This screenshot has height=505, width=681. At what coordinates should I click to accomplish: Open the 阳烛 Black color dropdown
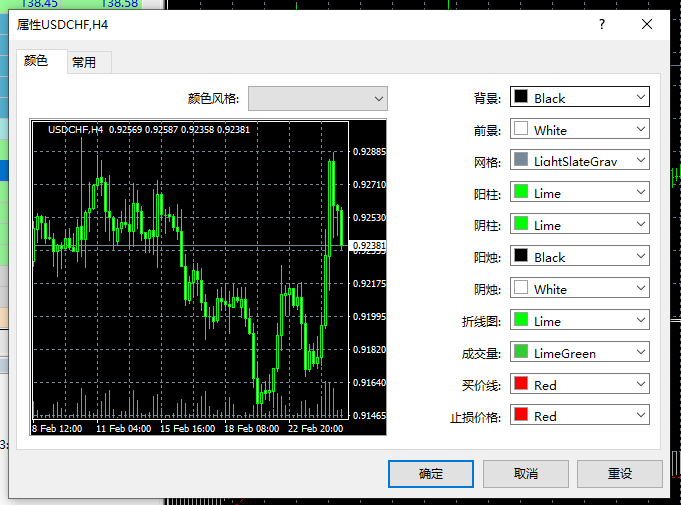click(x=640, y=257)
